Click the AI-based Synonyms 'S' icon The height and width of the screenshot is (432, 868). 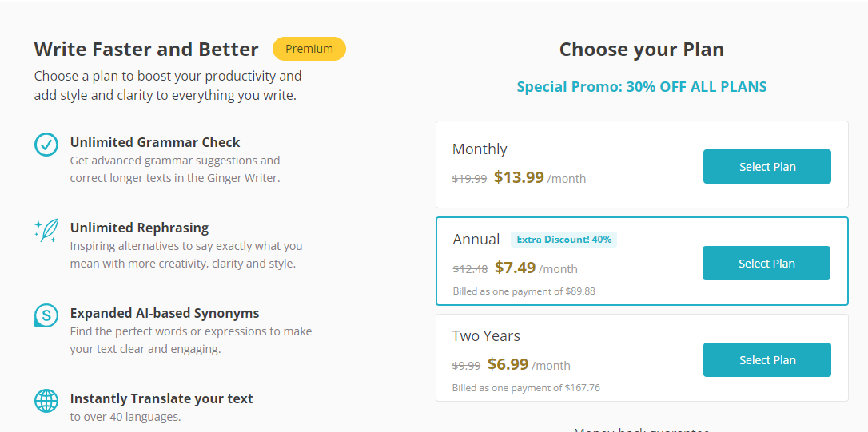click(46, 315)
